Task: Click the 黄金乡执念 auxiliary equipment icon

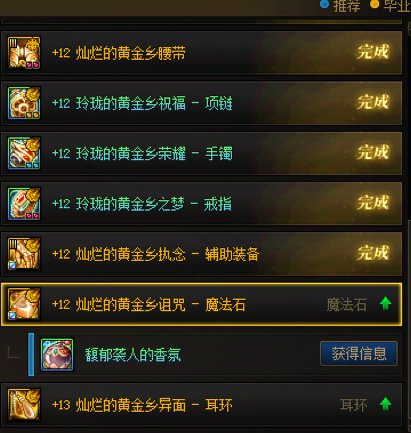Action: click(x=24, y=254)
